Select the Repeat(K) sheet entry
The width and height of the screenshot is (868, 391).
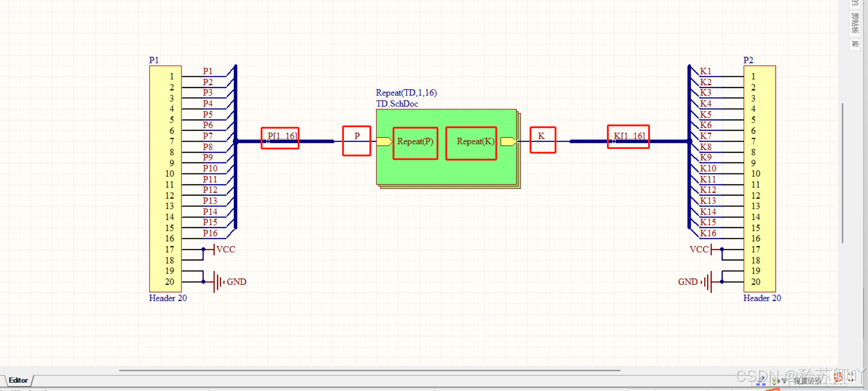click(475, 142)
